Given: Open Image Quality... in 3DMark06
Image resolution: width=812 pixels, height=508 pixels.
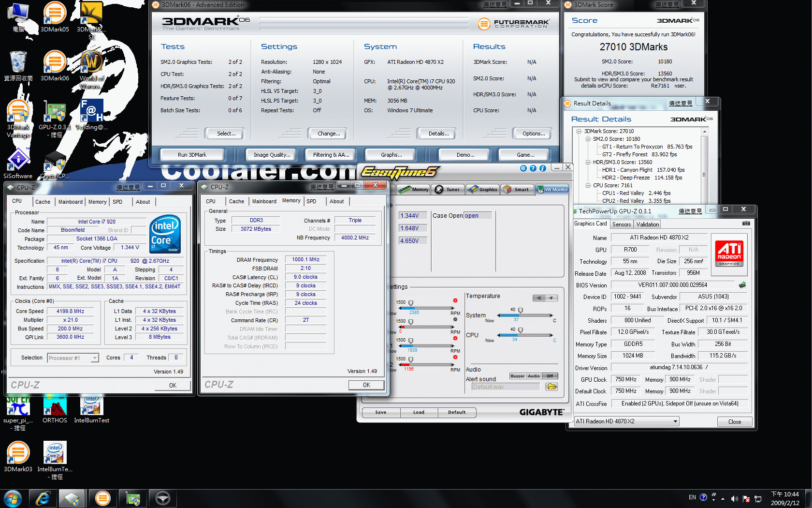Looking at the screenshot, I should point(271,155).
